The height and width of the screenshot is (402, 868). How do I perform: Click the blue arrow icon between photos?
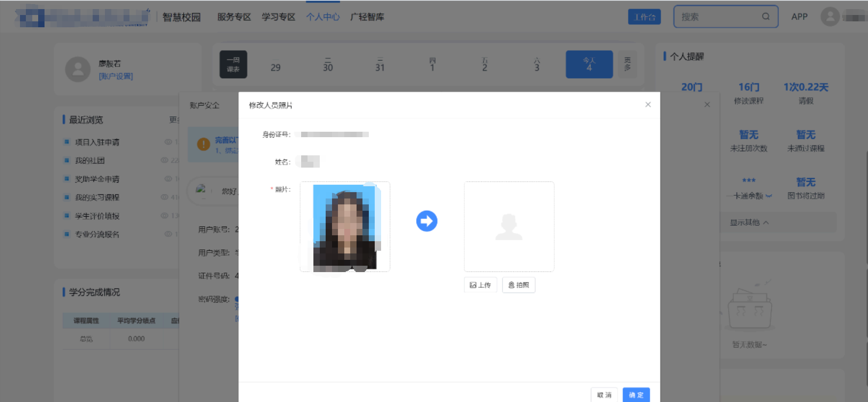click(427, 221)
